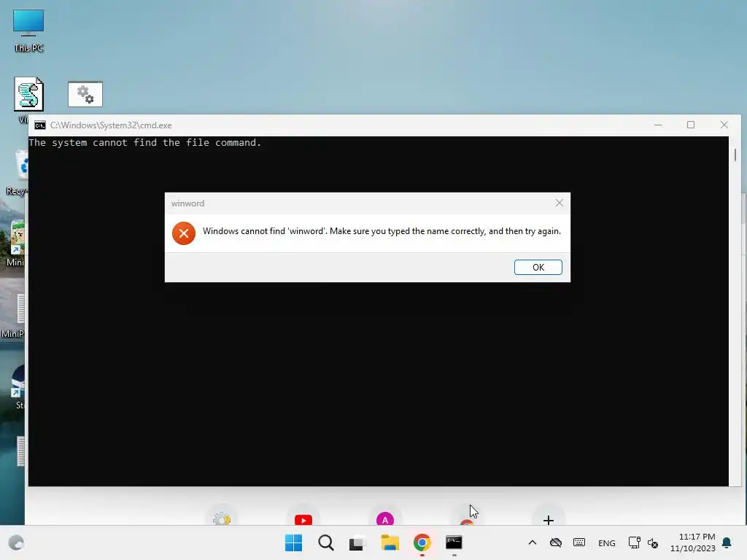Open the magenta 'A' shortcut tile
Image resolution: width=747 pixels, height=560 pixels.
385,519
